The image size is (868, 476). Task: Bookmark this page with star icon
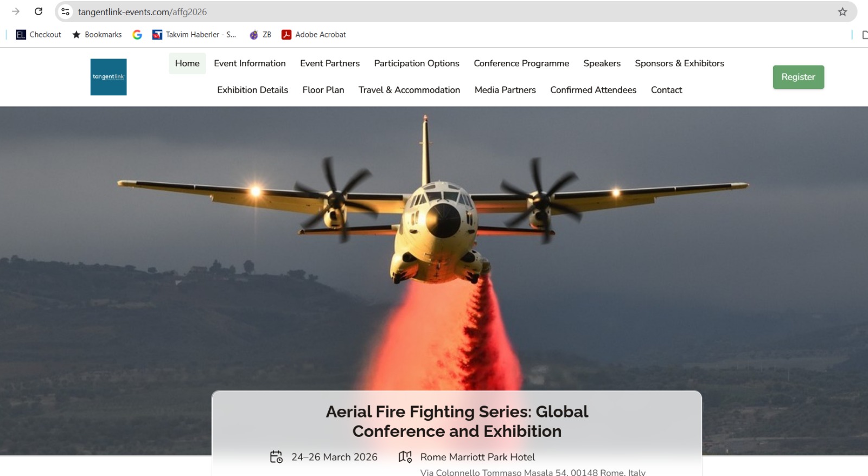(842, 11)
